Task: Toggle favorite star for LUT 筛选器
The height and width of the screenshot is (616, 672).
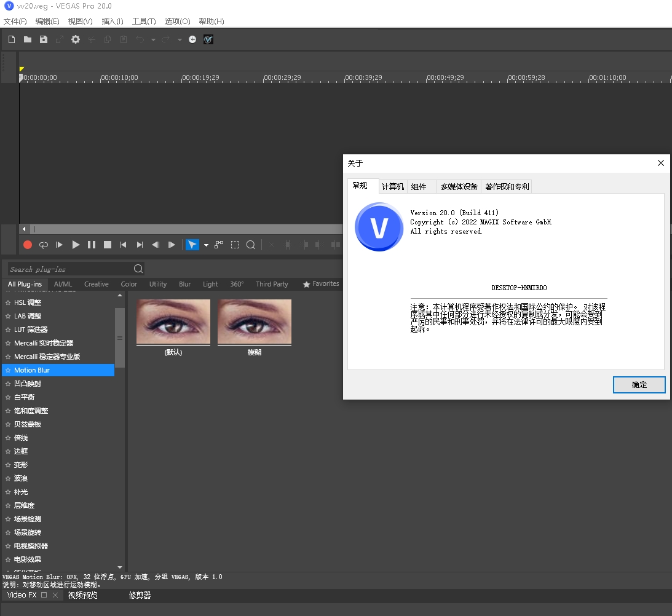Action: pyautogui.click(x=8, y=330)
